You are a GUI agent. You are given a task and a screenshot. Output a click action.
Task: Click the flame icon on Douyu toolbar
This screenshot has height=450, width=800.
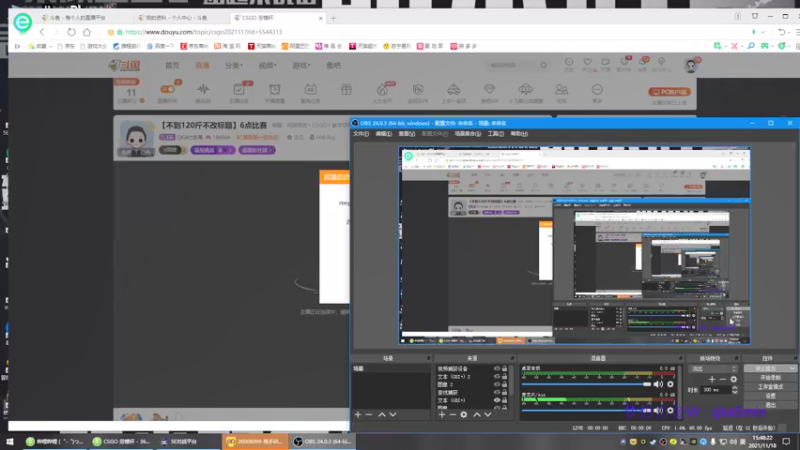click(382, 90)
